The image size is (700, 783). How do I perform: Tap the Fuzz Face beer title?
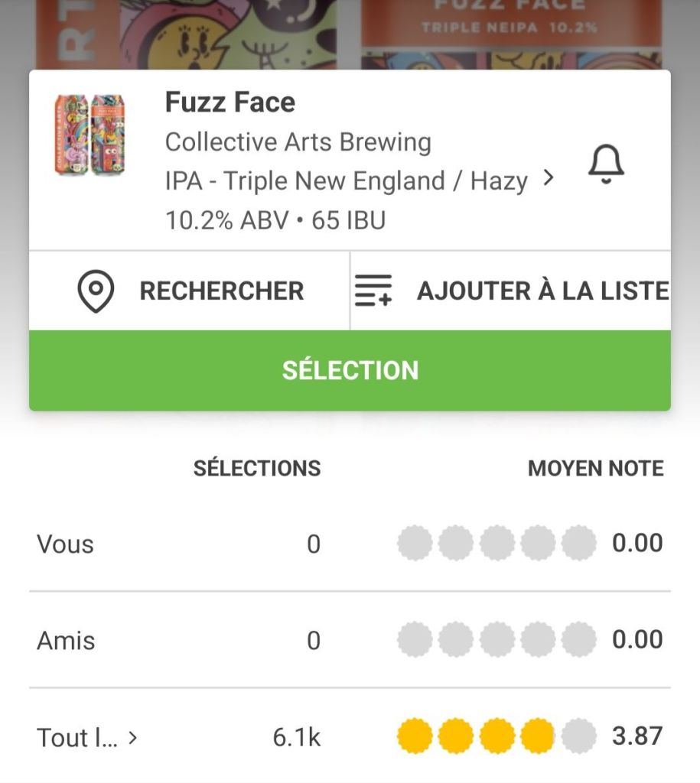click(x=230, y=102)
